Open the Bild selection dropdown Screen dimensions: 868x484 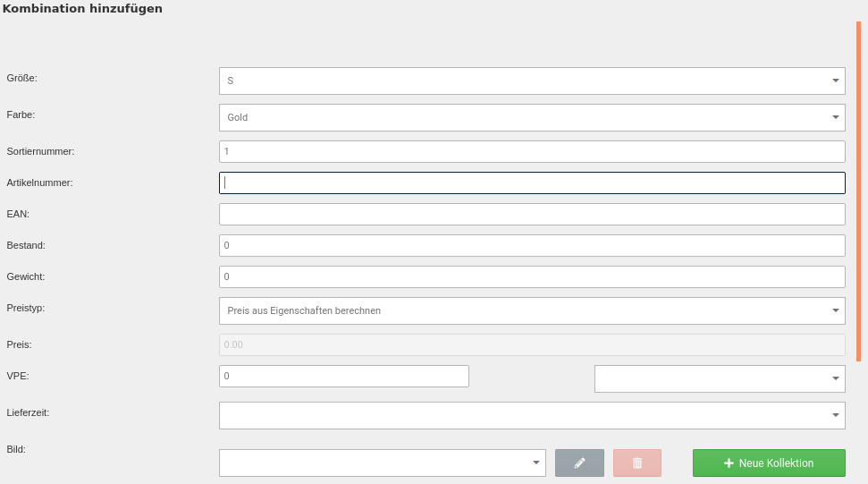pyautogui.click(x=382, y=463)
